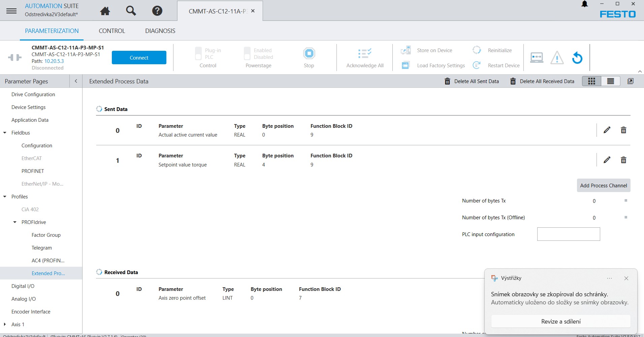Edit Actual active current value channel
644x337 pixels.
[x=607, y=130]
